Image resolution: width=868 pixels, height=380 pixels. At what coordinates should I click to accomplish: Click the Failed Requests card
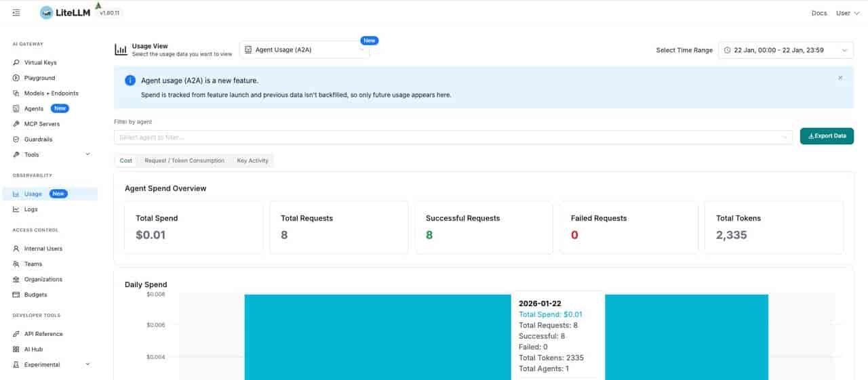tap(629, 228)
